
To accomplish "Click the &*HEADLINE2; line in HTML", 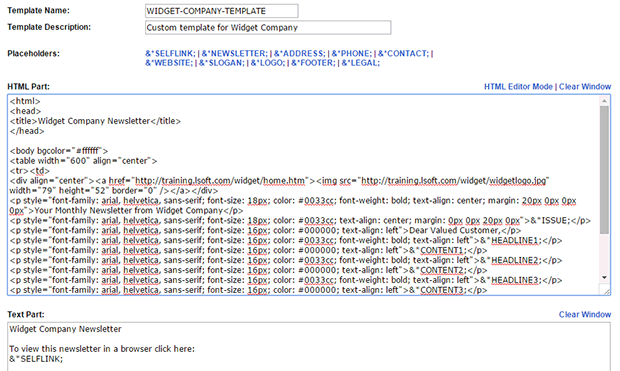I will coord(286,260).
